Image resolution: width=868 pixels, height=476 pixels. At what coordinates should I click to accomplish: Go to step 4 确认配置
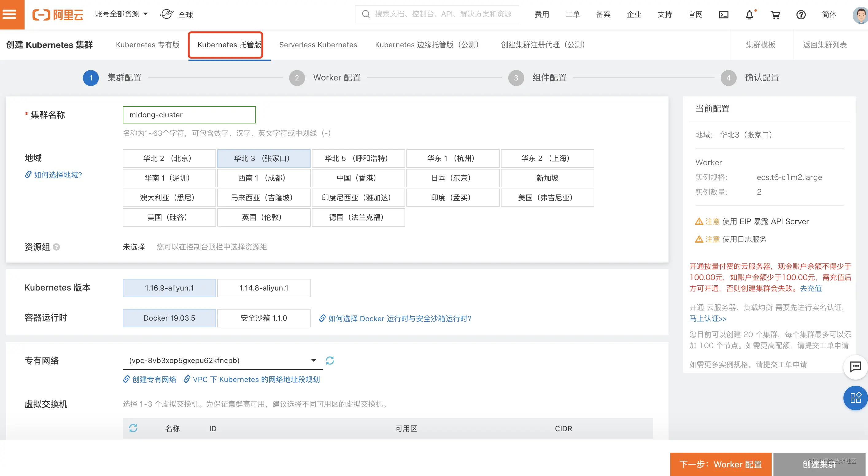pos(750,78)
